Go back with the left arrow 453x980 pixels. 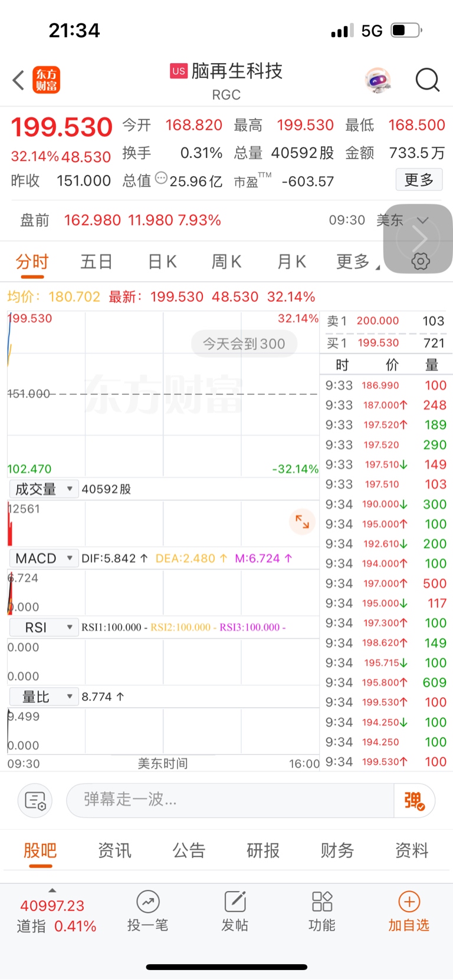(x=18, y=80)
